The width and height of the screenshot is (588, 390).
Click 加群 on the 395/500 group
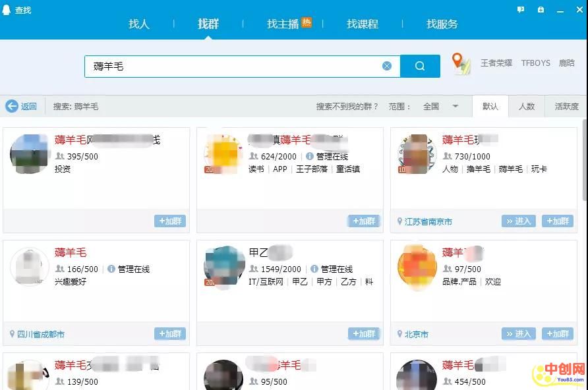point(170,221)
